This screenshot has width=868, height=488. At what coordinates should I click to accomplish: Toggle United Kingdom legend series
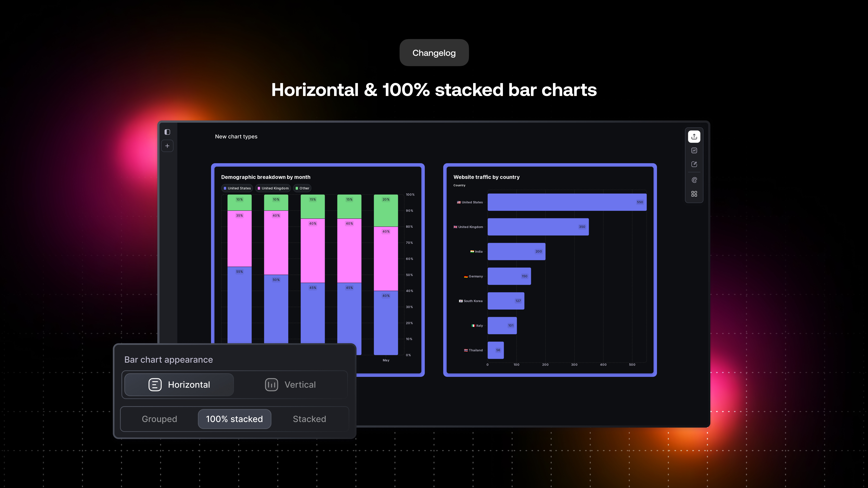[273, 188]
